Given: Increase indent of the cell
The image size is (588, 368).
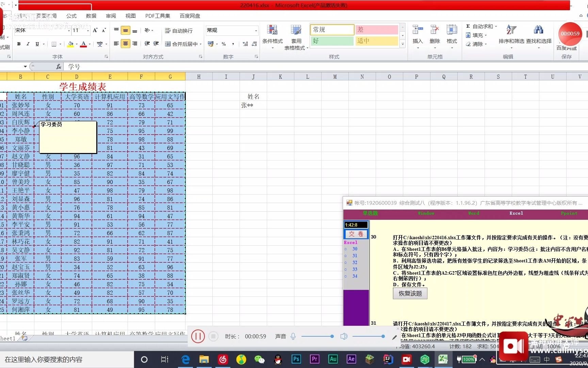Looking at the screenshot, I should click(156, 44).
